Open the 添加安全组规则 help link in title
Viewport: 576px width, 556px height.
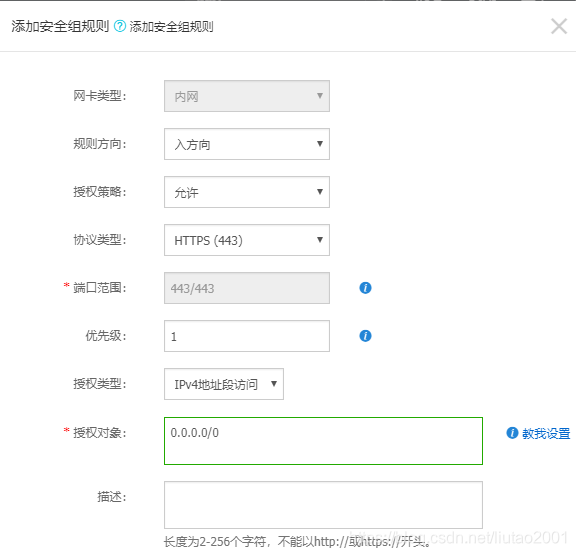(171, 26)
